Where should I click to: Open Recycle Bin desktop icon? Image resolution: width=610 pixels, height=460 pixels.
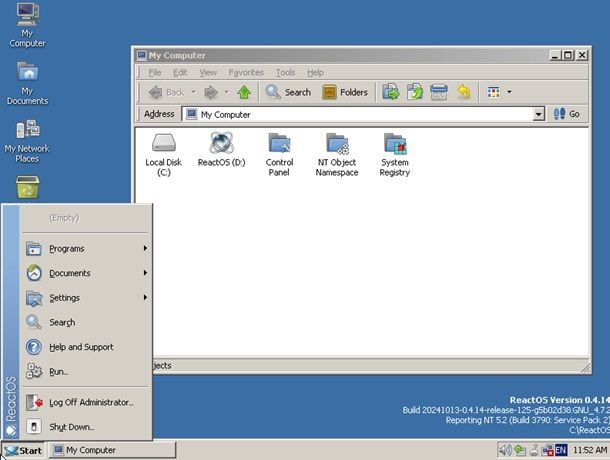pos(27,187)
